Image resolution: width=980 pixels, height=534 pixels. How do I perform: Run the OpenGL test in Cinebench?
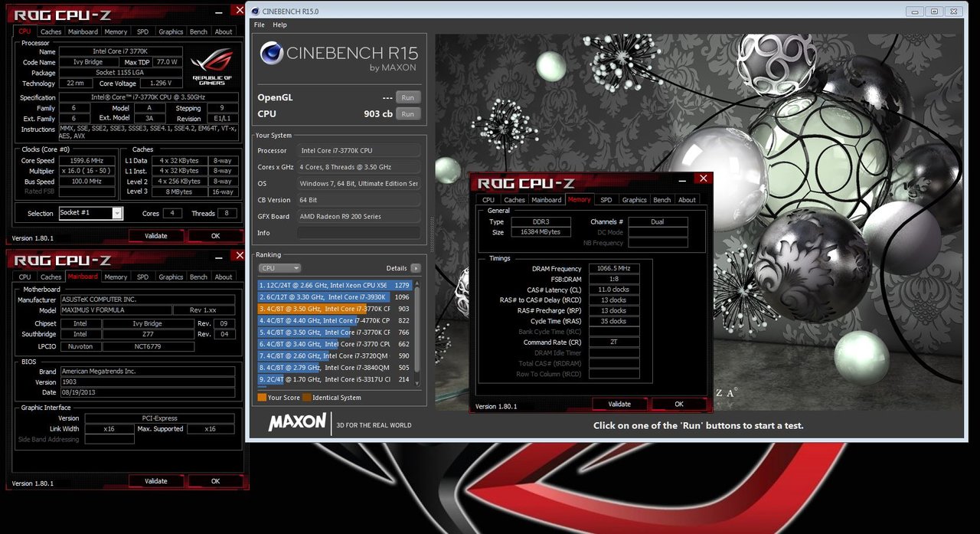[x=407, y=97]
